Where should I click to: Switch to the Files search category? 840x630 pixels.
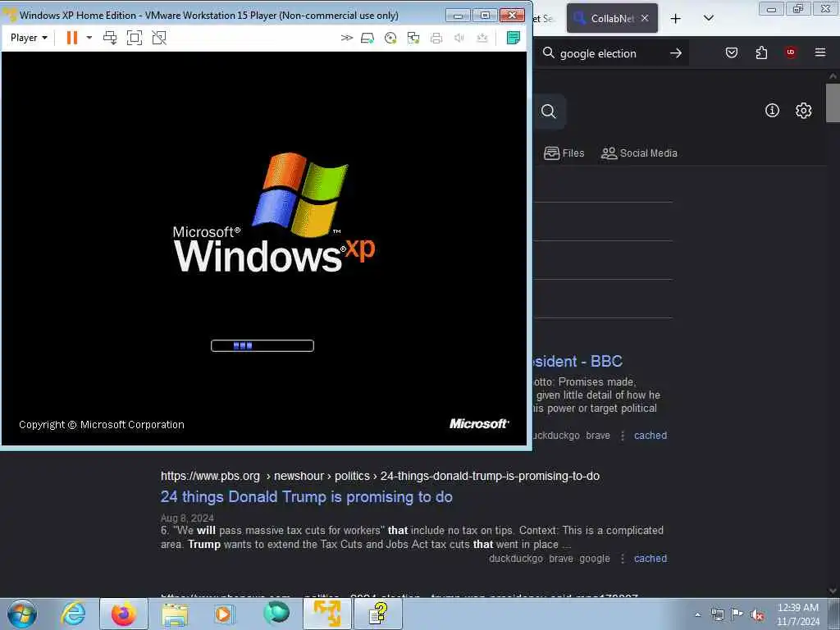click(564, 153)
